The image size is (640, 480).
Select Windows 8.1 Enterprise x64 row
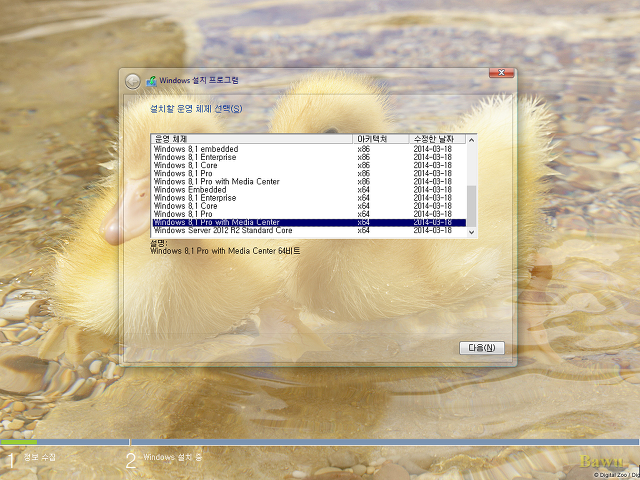(x=309, y=198)
